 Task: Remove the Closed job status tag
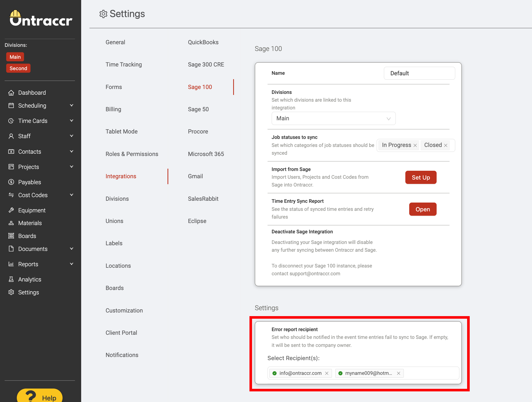[446, 145]
